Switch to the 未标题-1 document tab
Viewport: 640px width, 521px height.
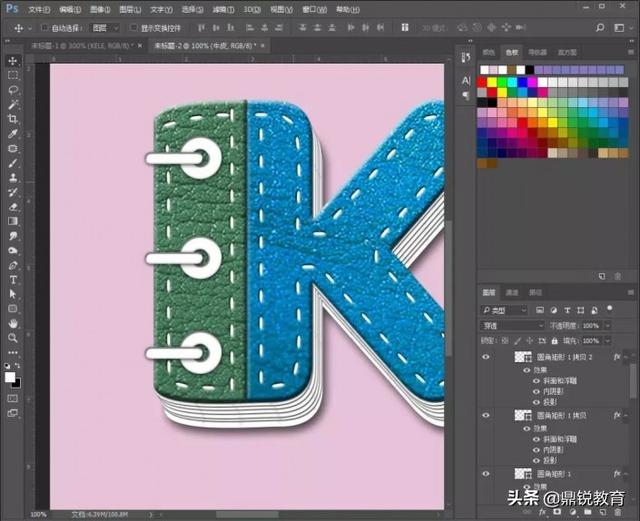83,46
